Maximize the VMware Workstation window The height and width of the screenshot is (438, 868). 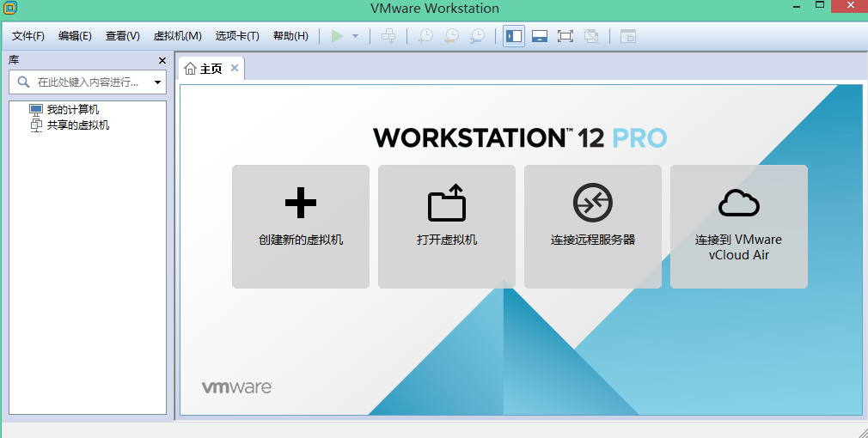point(820,5)
